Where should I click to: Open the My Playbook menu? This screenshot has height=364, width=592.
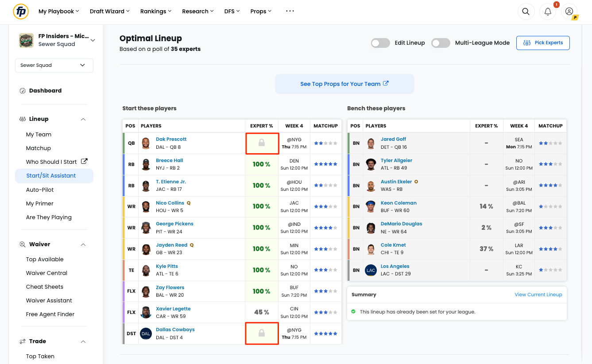[59, 12]
